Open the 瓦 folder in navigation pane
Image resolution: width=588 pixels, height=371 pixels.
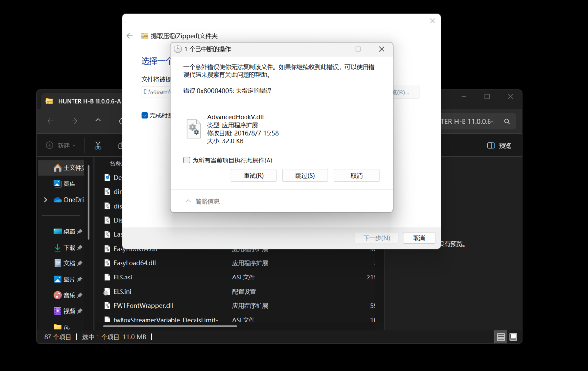[x=62, y=326]
